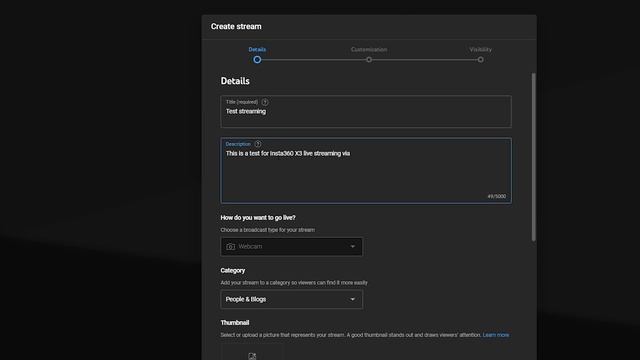Viewport: 640px width, 360px height.
Task: Click the Description help question-mark icon
Action: click(x=258, y=144)
